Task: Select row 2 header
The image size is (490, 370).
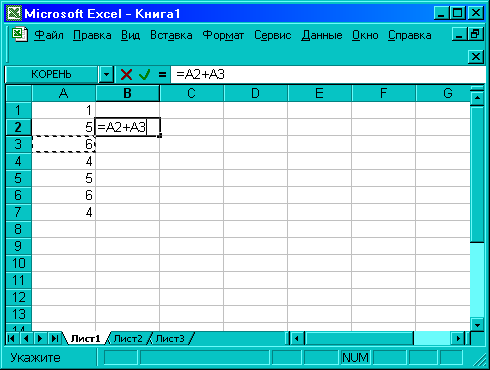Action: pos(18,127)
